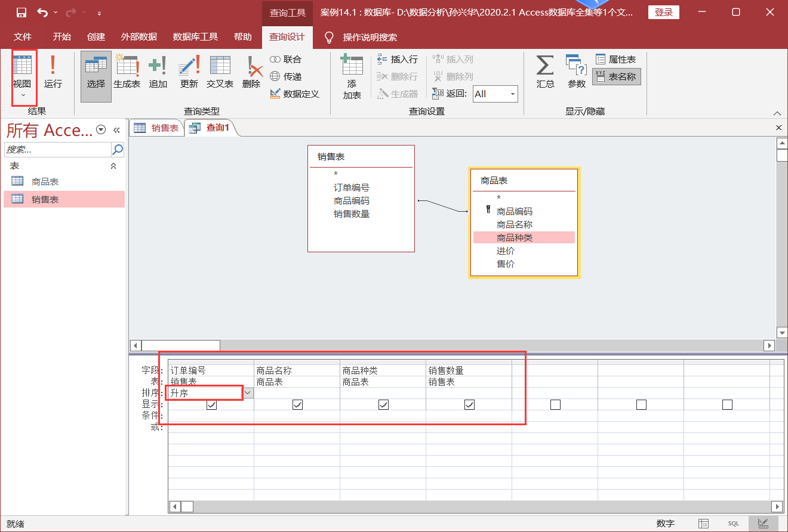The width and height of the screenshot is (788, 532).
Task: Check display checkbox in fifth empty column
Action: (x=555, y=404)
